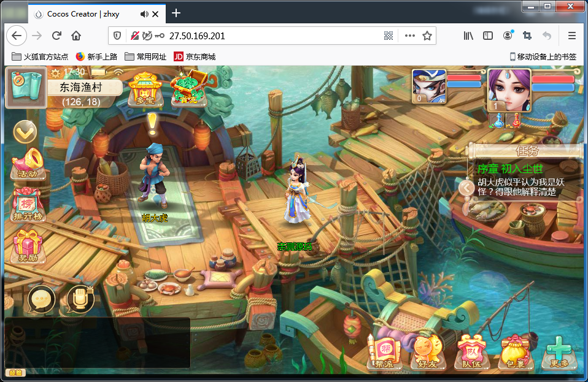Talk to NPC 胡大虎
This screenshot has height=382, width=588.
[155, 175]
